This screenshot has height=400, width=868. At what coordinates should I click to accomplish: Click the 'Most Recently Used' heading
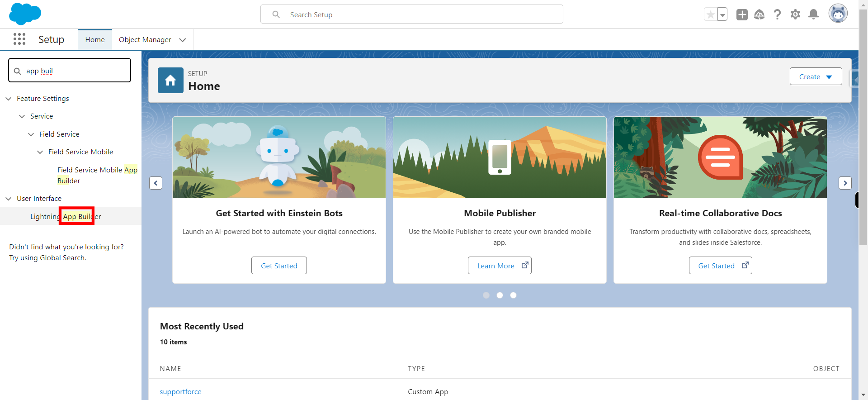202,326
